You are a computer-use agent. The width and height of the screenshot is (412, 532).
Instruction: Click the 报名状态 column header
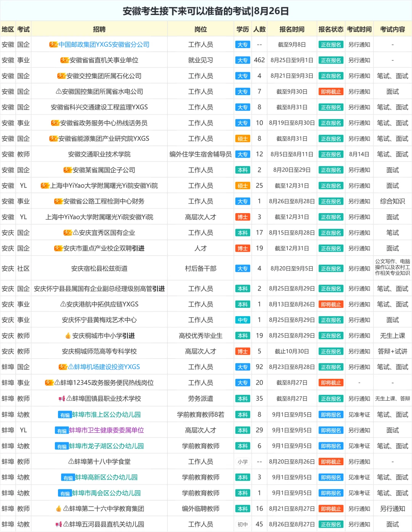click(x=331, y=29)
